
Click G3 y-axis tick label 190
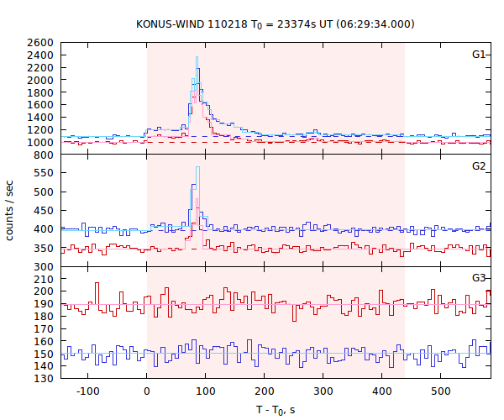(x=44, y=304)
